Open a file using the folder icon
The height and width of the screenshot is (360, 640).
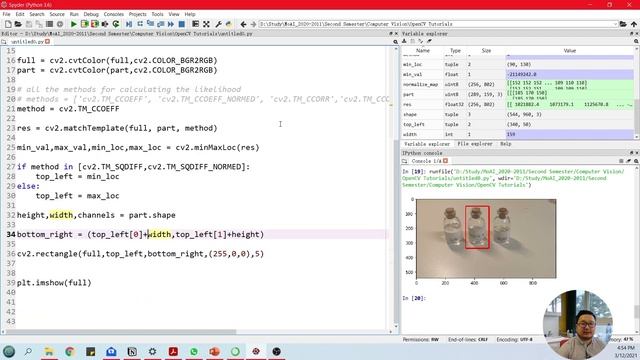click(18, 24)
